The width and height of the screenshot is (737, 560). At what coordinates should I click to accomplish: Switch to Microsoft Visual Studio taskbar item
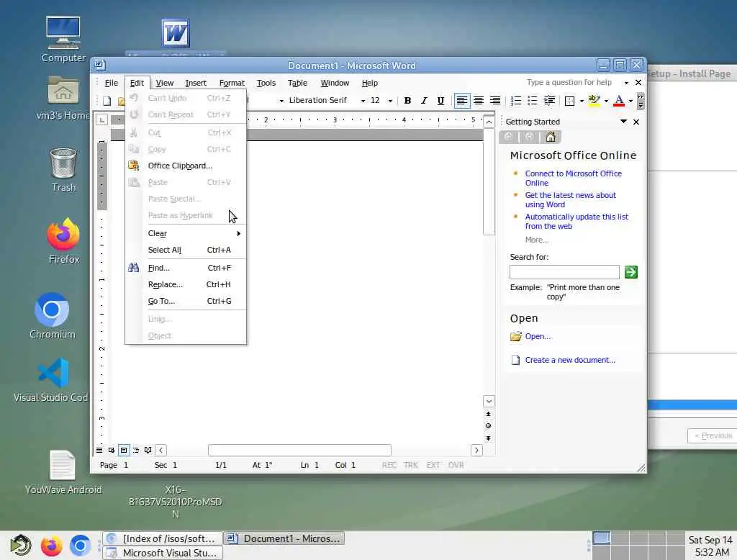point(163,553)
